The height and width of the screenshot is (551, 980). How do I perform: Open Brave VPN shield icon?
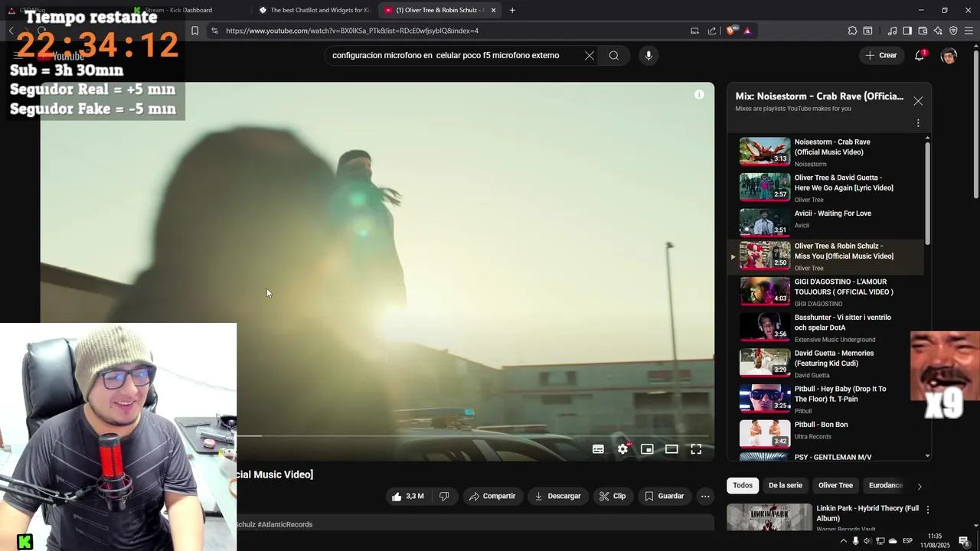[953, 31]
